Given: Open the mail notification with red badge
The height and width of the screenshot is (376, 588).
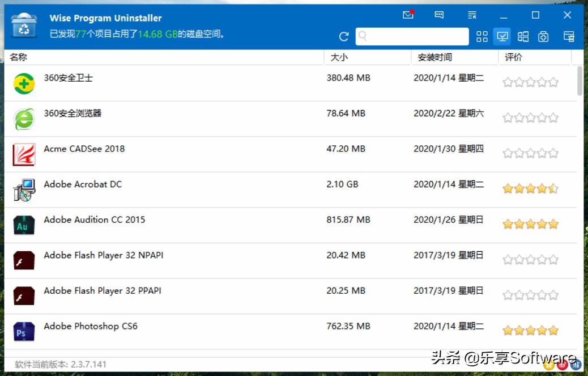Looking at the screenshot, I should tap(408, 15).
